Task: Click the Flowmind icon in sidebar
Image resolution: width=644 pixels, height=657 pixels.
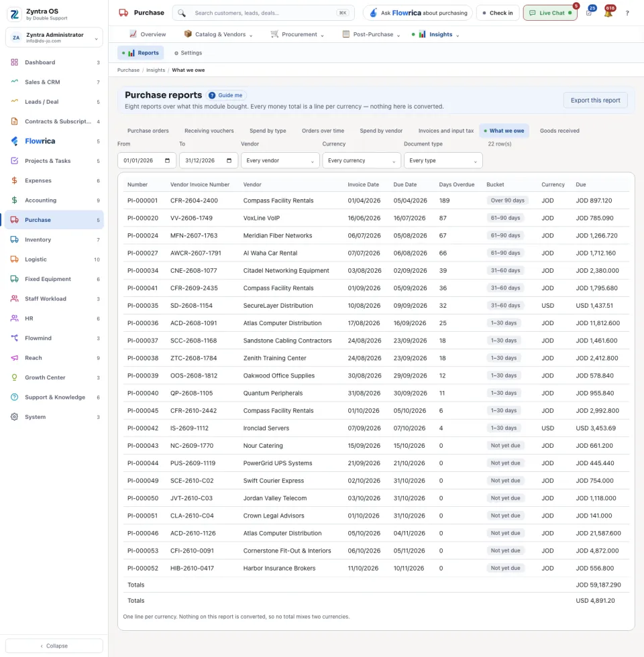Action: pos(14,338)
